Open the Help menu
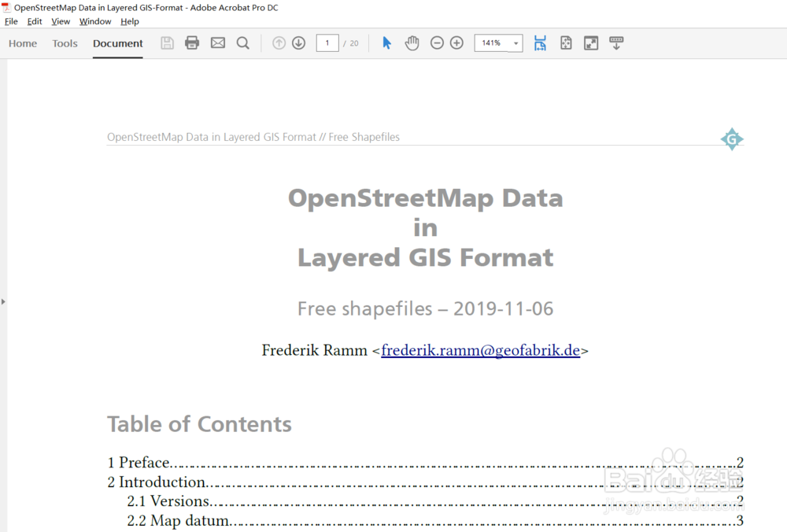This screenshot has height=532, width=787. [130, 21]
